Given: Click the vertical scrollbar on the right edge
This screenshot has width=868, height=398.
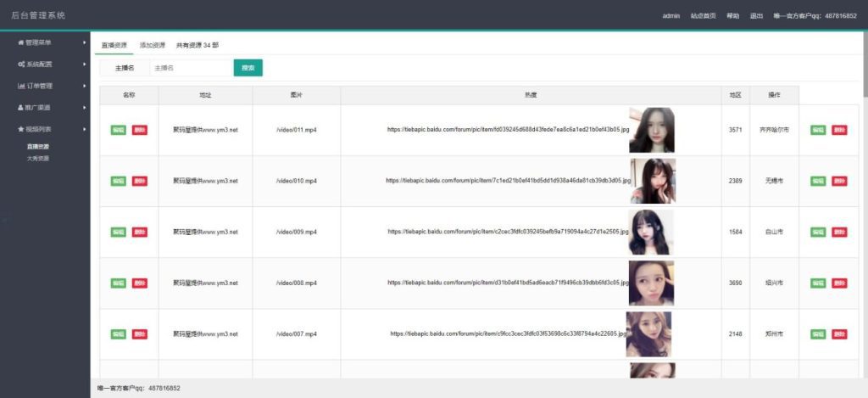Looking at the screenshot, I should (x=865, y=68).
